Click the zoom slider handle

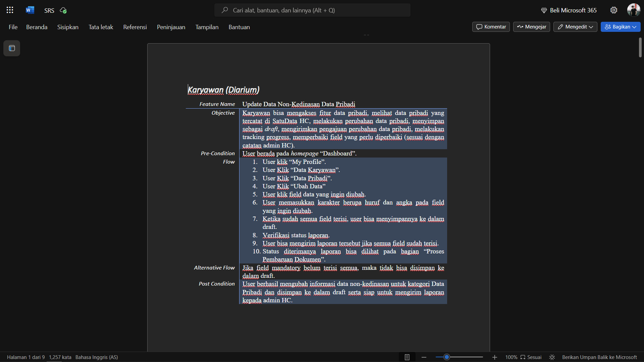click(x=446, y=357)
